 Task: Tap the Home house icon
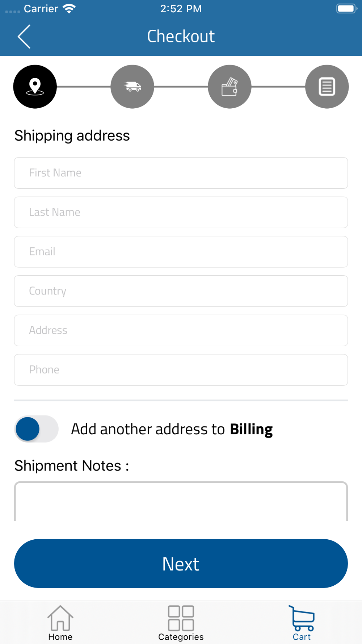[x=60, y=618]
